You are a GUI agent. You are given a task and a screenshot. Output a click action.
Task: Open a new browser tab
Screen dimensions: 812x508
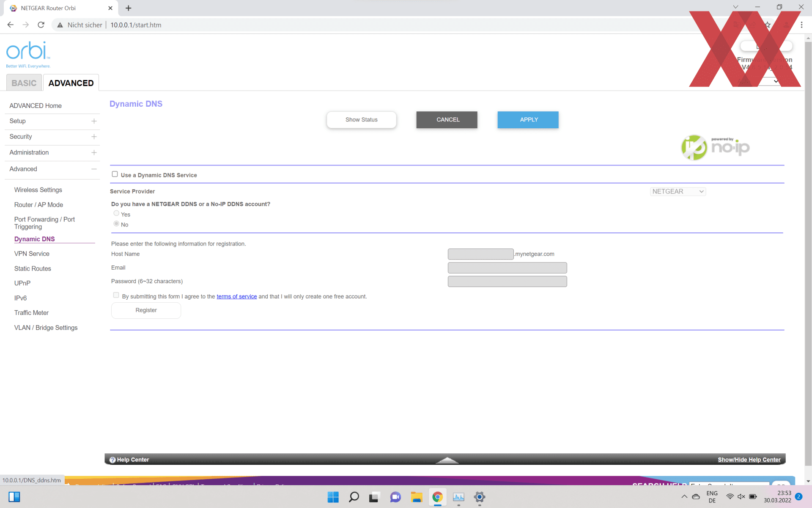click(x=129, y=8)
